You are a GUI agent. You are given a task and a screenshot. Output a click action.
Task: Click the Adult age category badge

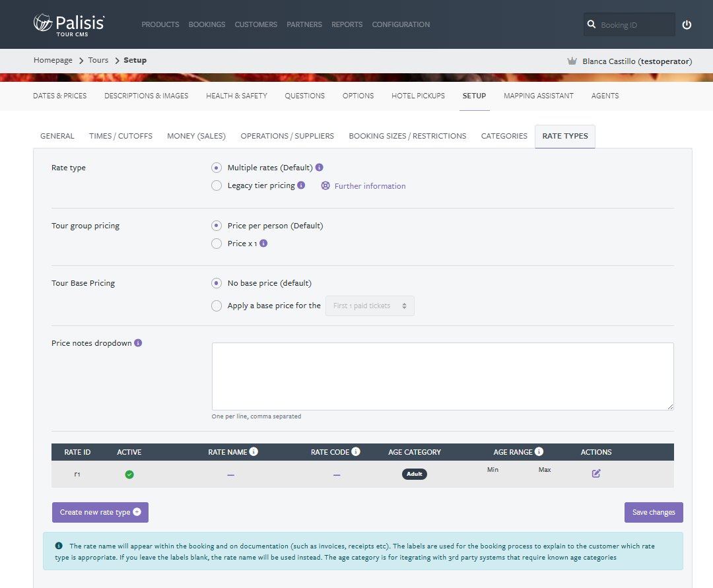(414, 474)
